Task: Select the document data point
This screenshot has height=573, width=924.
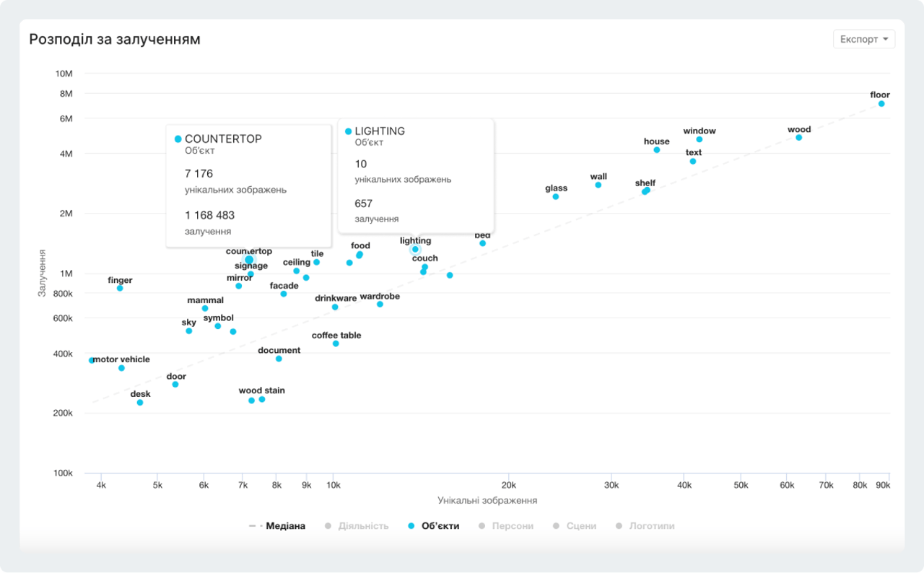Action: 279,359
